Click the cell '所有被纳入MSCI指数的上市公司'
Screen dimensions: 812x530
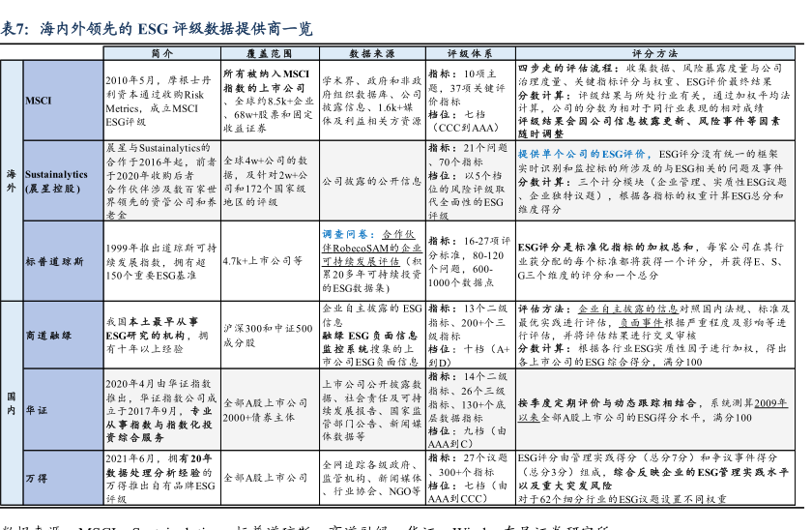point(270,101)
